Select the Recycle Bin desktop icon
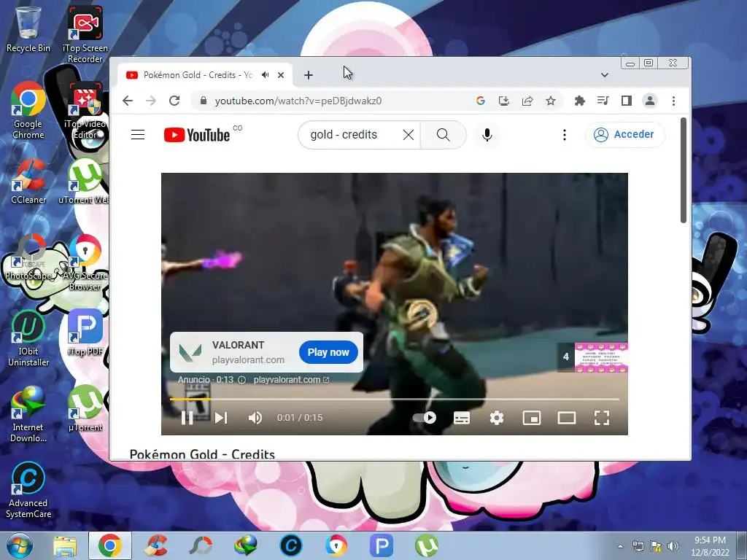747x560 pixels. 28,28
